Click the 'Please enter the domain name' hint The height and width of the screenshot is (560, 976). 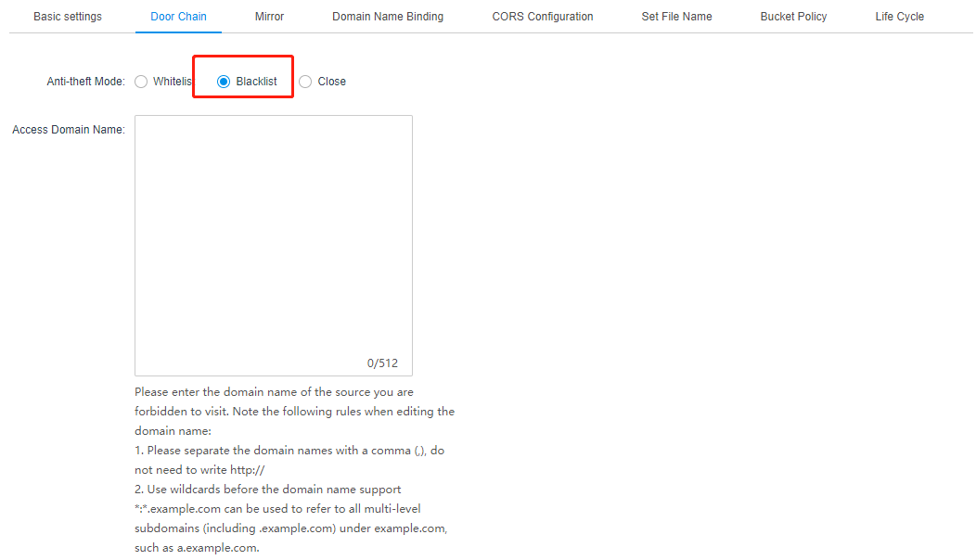pos(294,411)
